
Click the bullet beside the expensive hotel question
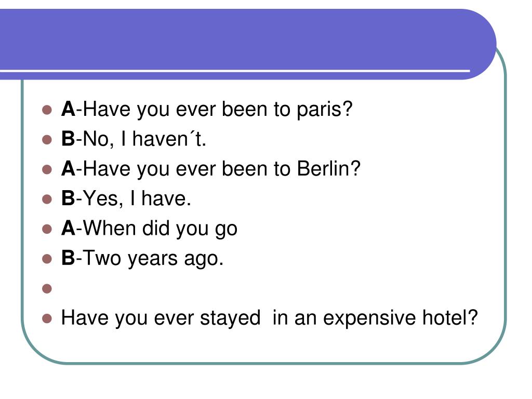point(47,318)
